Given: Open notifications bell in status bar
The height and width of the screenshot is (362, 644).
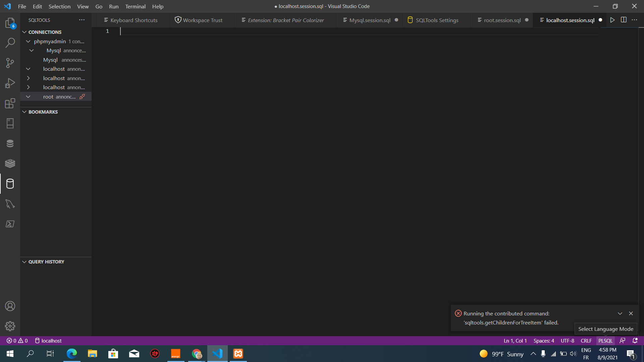Looking at the screenshot, I should coord(635,341).
